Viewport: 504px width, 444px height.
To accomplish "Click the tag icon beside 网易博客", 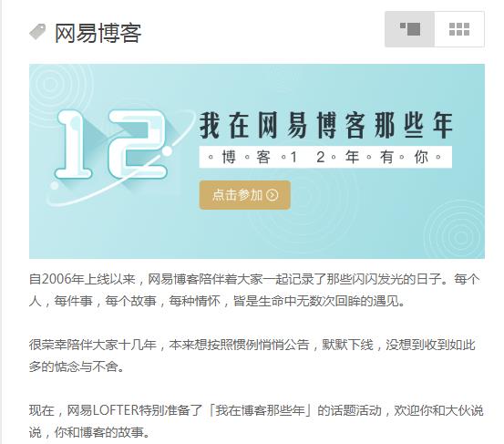I will coord(37,32).
